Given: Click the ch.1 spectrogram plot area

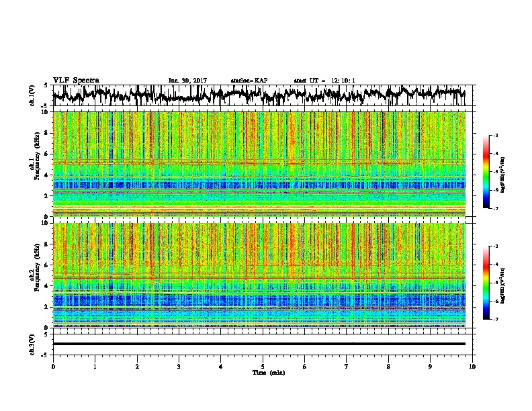Looking at the screenshot, I should (x=259, y=164).
